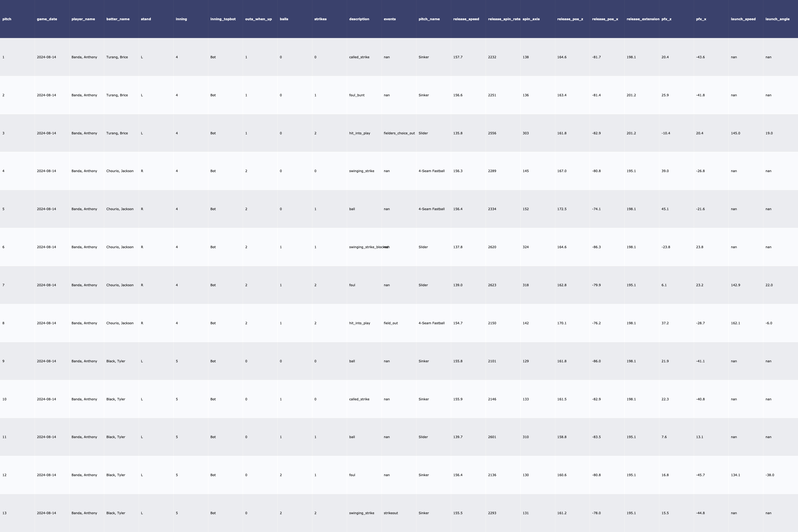Screen dimensions: 798x532
Task: Click the strikeout event cell
Action: click(x=390, y=513)
